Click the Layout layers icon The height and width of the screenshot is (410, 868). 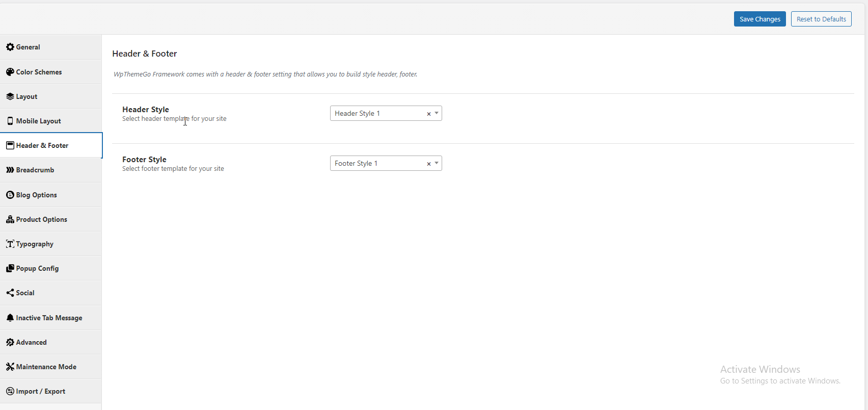click(x=10, y=96)
